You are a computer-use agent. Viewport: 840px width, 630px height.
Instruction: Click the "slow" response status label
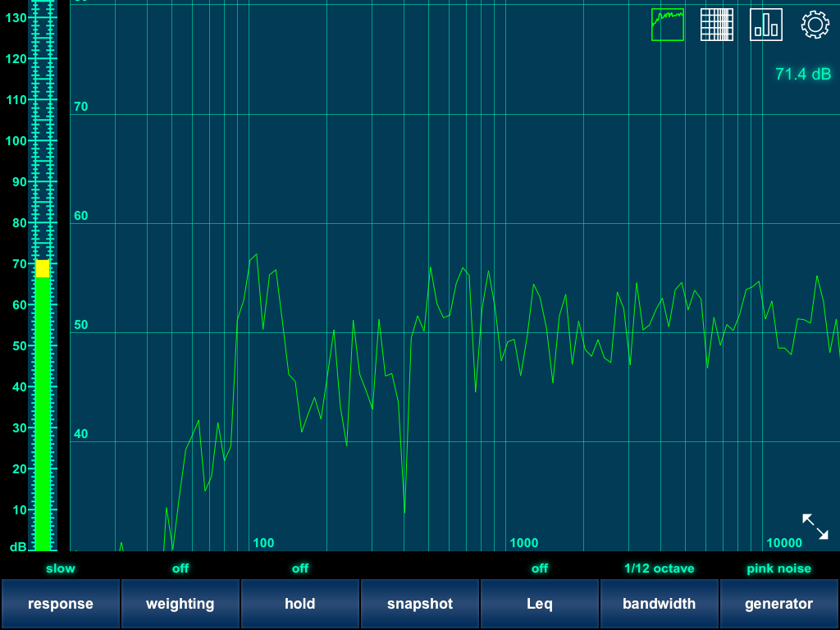click(x=60, y=568)
